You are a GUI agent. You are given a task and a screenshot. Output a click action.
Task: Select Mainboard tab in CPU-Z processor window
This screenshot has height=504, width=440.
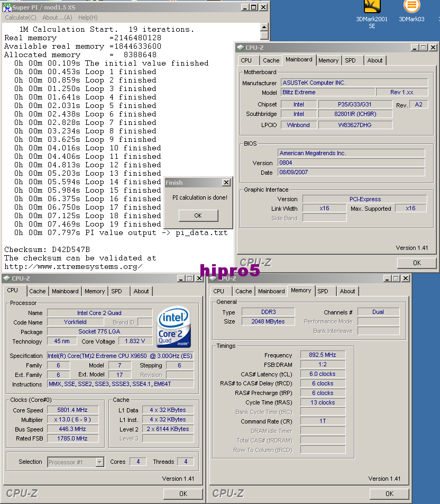pyautogui.click(x=65, y=291)
